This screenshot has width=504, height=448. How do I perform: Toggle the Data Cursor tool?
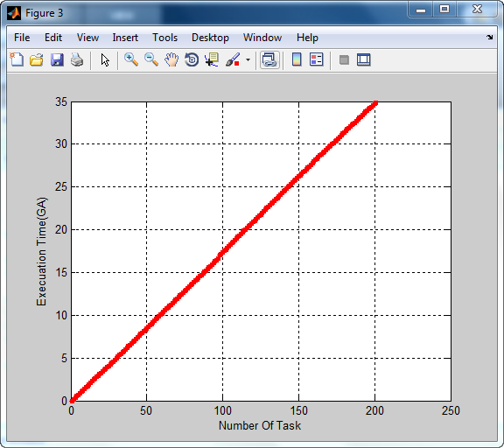tap(212, 59)
